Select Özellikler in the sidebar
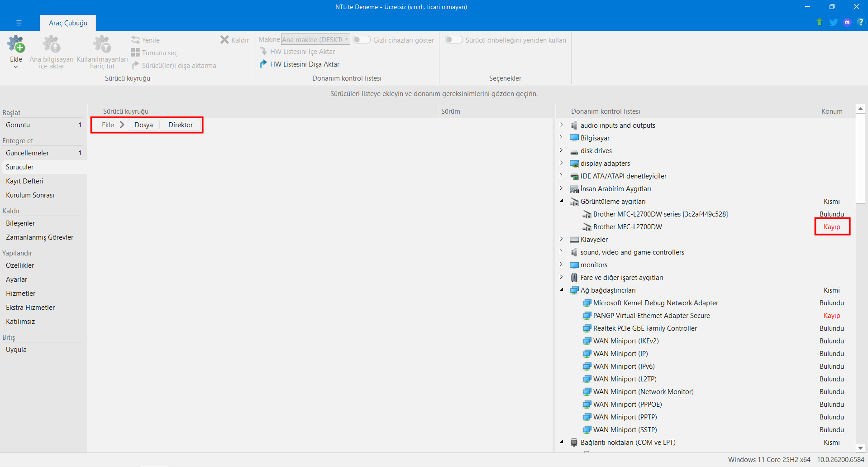868x467 pixels. [x=43, y=265]
